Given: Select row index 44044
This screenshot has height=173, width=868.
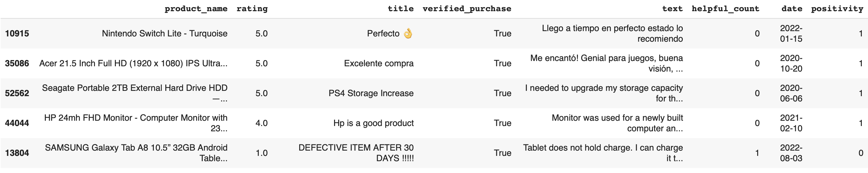Looking at the screenshot, I should 17,123.
